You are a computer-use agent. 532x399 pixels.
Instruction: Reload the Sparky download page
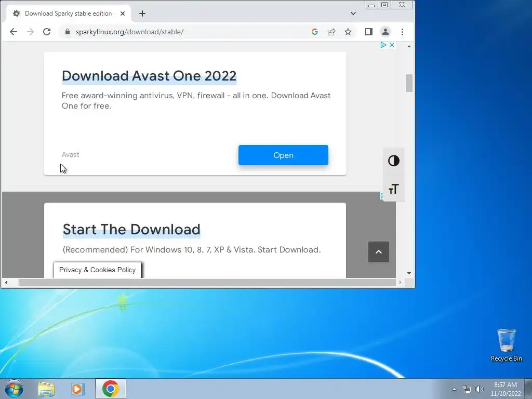tap(47, 32)
